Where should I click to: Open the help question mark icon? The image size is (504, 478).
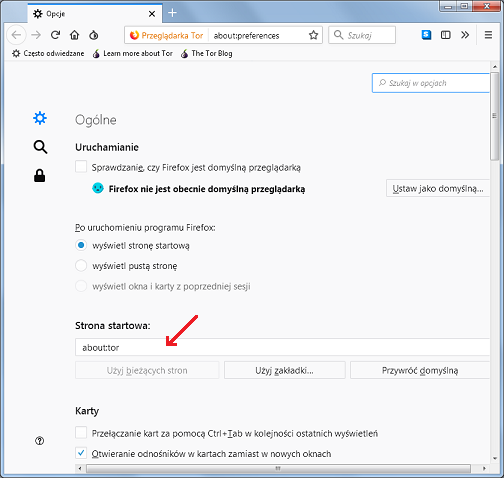[39, 441]
